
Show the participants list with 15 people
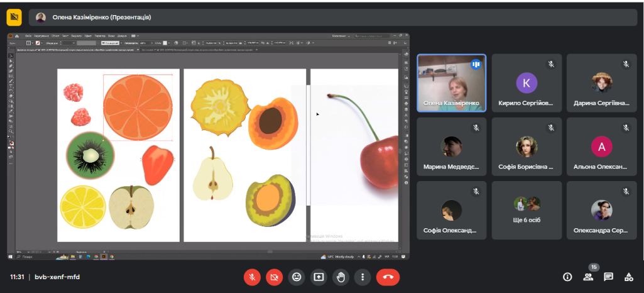(588, 277)
